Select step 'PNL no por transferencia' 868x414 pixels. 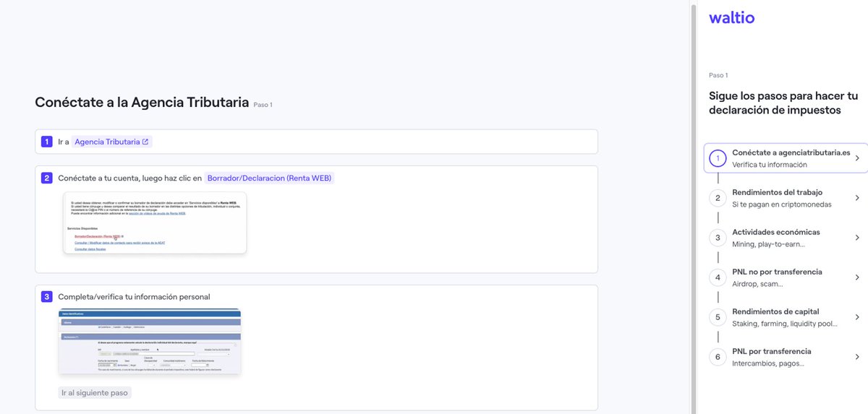[x=786, y=277]
